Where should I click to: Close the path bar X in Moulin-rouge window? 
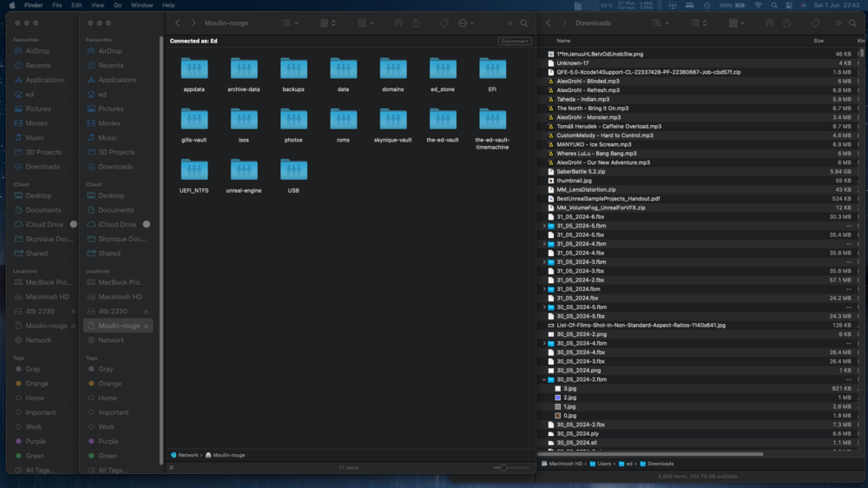point(172,467)
